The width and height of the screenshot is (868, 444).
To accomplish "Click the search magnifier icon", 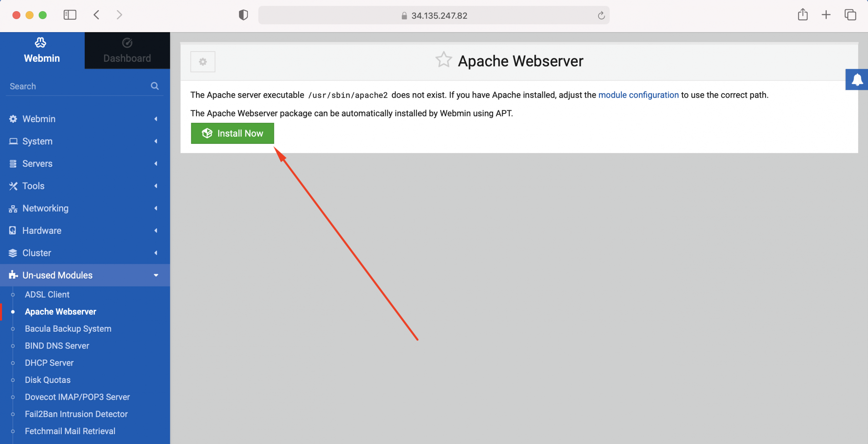I will 155,86.
